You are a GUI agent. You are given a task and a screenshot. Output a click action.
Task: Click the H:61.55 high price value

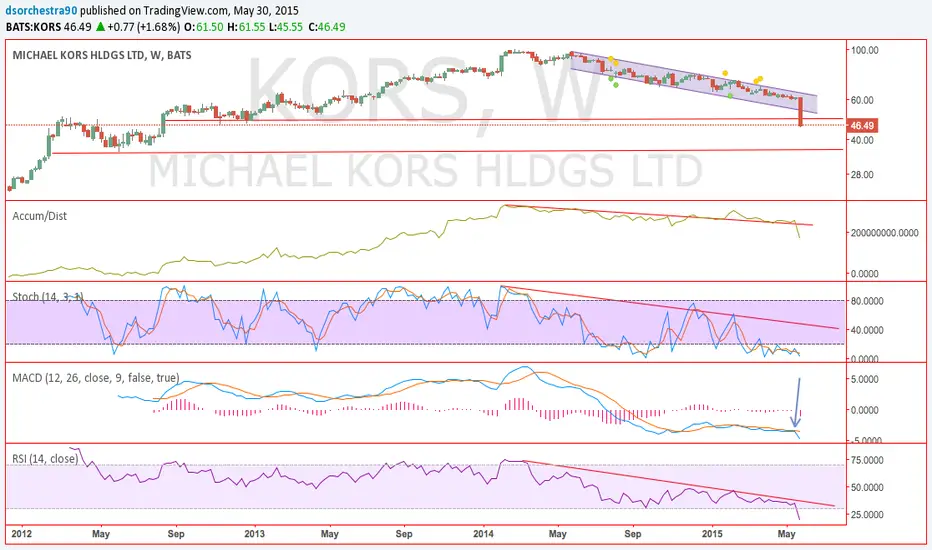246,27
